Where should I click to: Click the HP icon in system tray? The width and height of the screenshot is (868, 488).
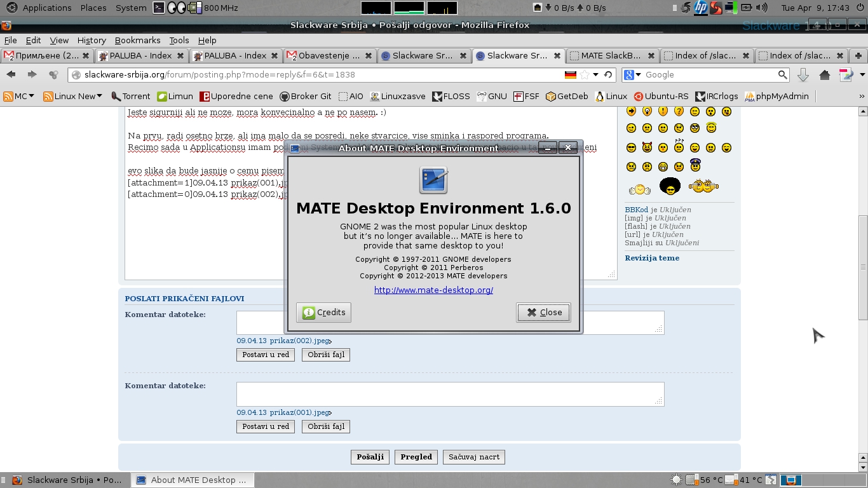coord(701,8)
